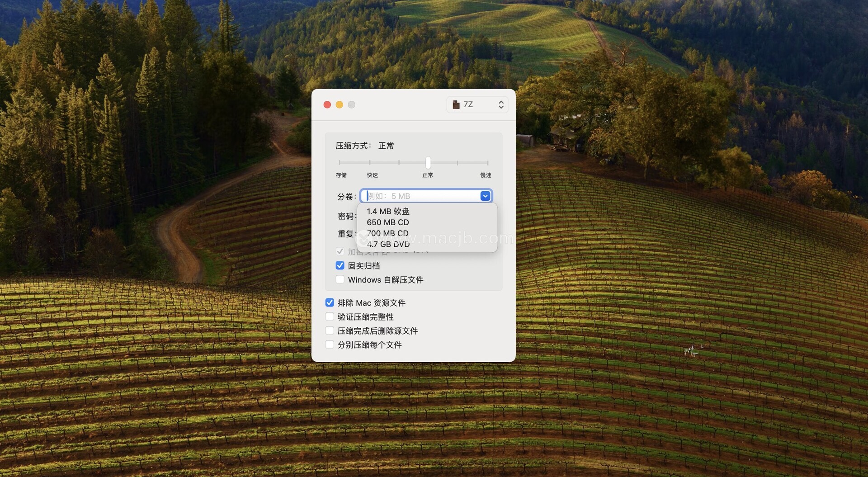Set compression to the 慢速 tick

[x=487, y=162]
